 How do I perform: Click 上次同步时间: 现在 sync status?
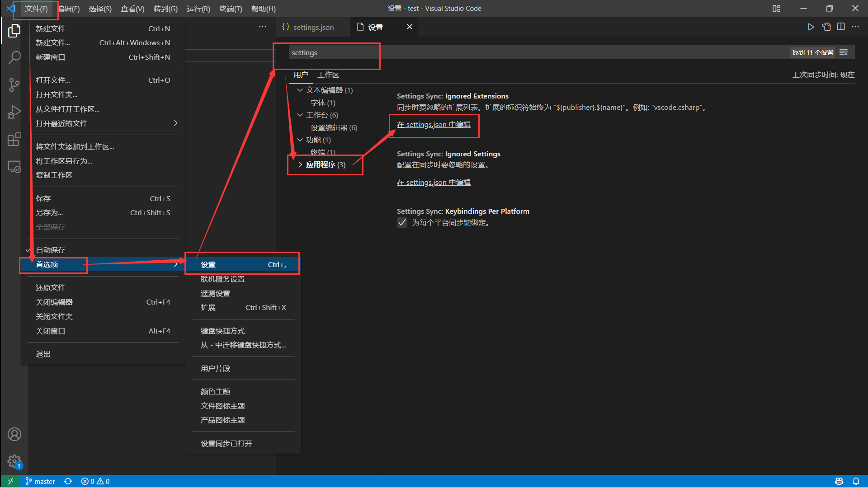tap(823, 75)
